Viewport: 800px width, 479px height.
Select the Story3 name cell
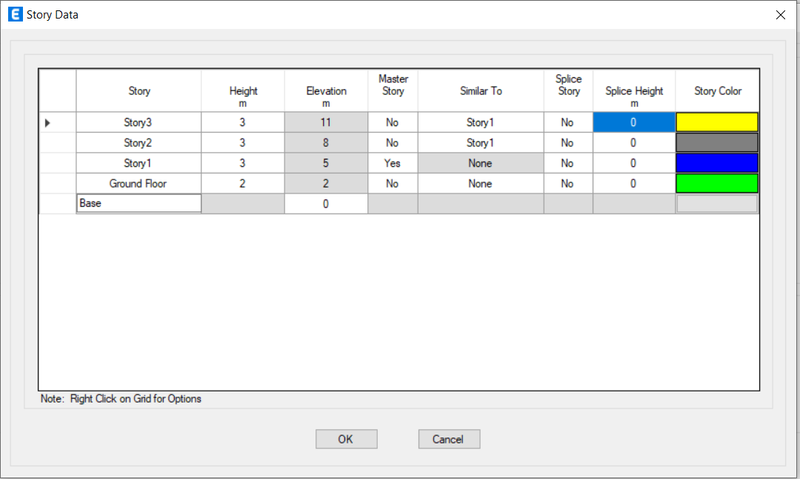click(x=139, y=122)
